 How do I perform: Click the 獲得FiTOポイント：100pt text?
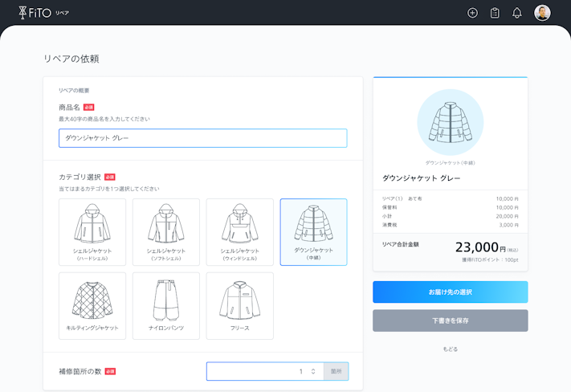click(490, 259)
